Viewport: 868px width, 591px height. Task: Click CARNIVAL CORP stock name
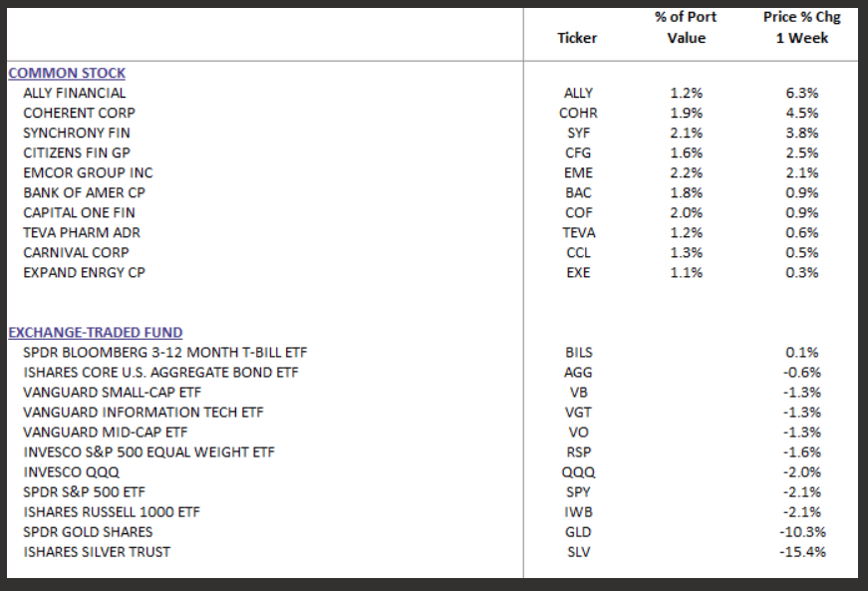coord(75,252)
